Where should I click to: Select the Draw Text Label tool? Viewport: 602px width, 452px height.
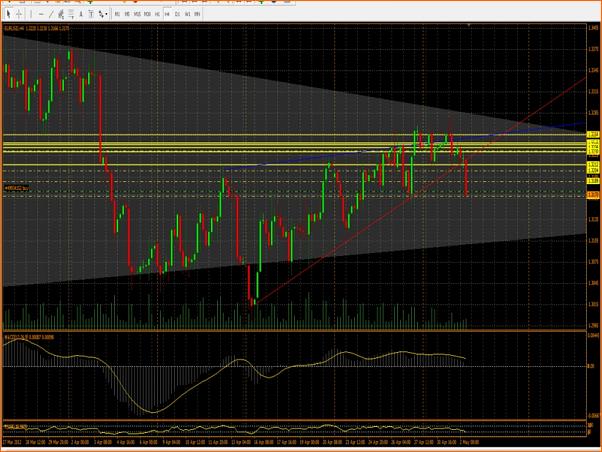pyautogui.click(x=91, y=14)
